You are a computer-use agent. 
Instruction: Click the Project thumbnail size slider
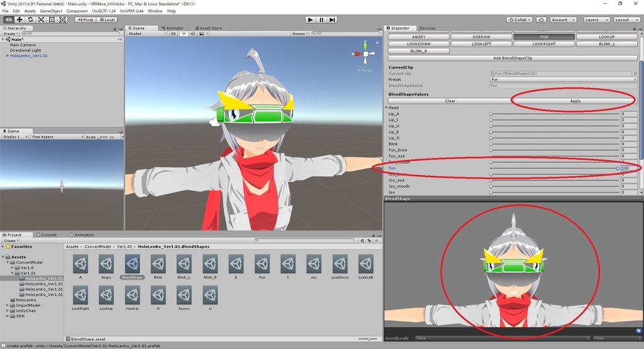[x=368, y=339]
